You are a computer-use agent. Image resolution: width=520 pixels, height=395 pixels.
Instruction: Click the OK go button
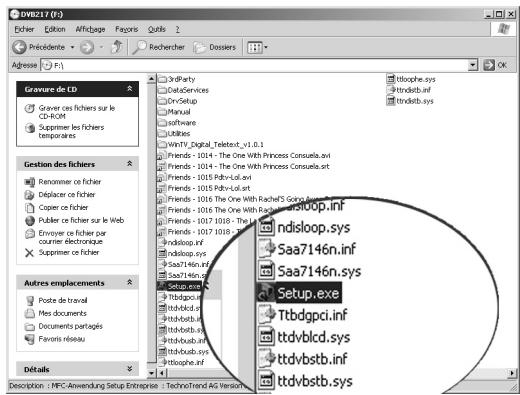click(x=495, y=65)
